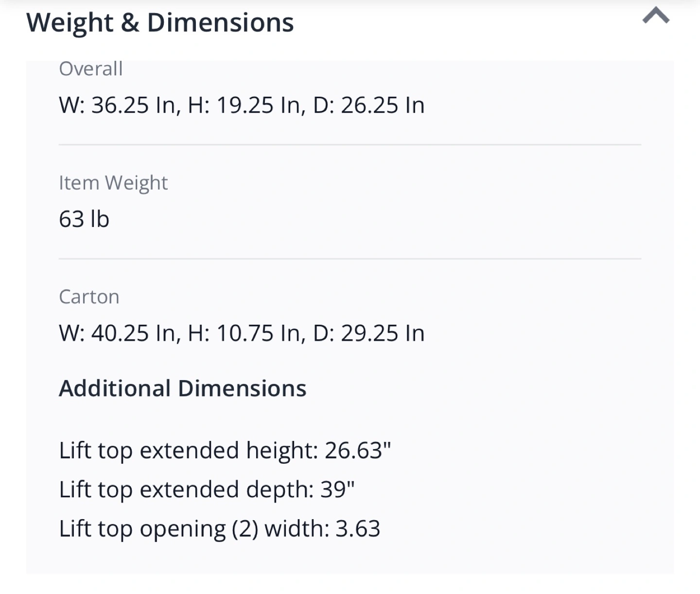The image size is (700, 594).
Task: Click the Lift top extended depth text
Action: pos(186,489)
